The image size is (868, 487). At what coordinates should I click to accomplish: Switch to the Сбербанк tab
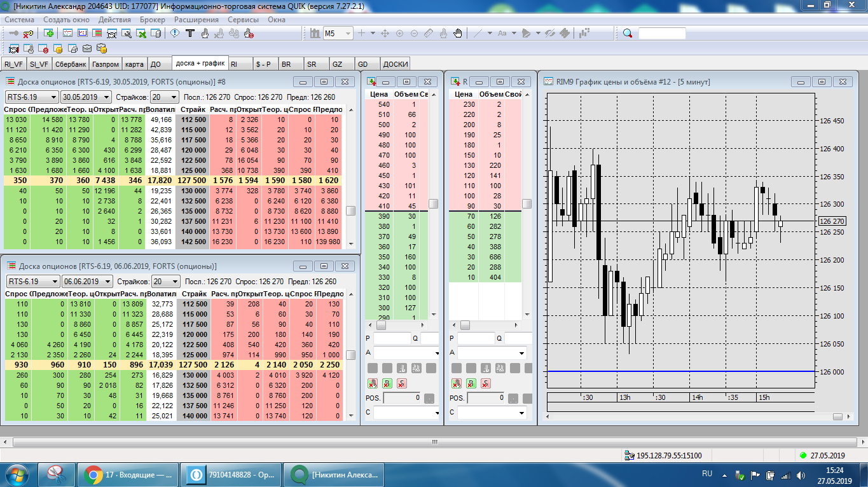[70, 64]
